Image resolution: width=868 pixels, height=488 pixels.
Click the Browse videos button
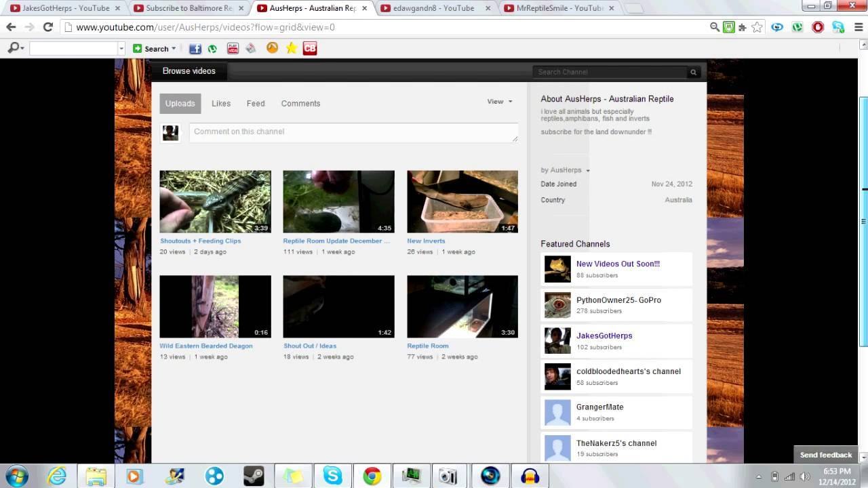coord(189,71)
